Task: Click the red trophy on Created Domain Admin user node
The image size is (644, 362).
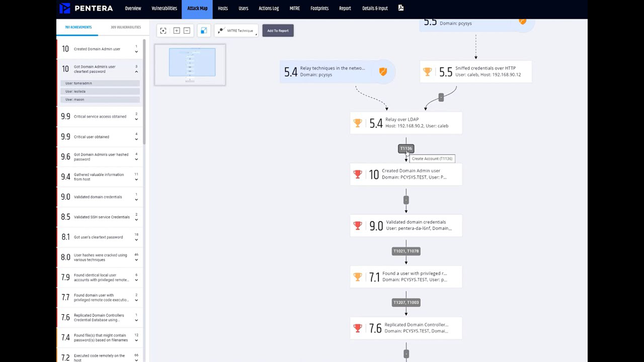Action: point(357,174)
